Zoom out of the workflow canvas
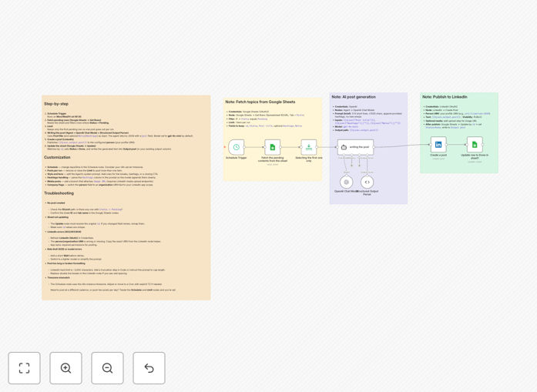The height and width of the screenshot is (392, 537). (x=107, y=368)
